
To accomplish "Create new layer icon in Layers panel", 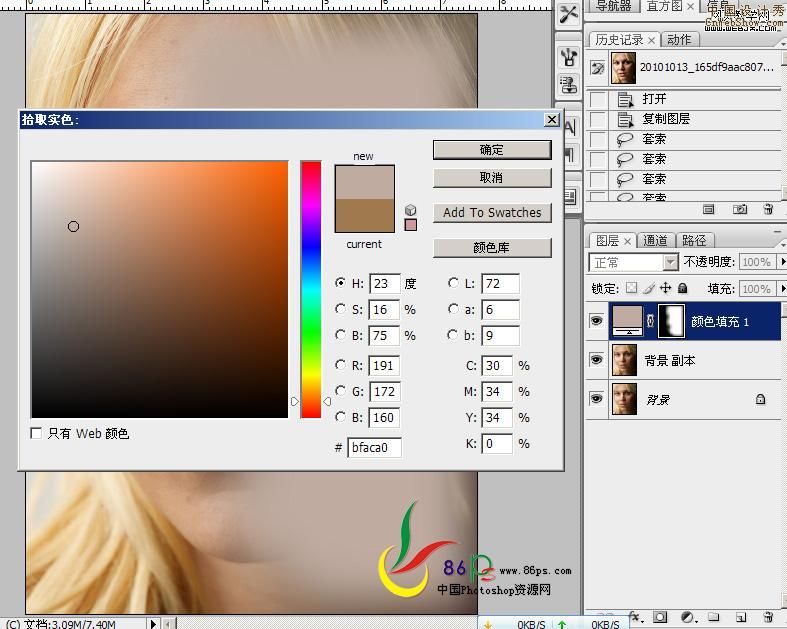I will pos(740,617).
